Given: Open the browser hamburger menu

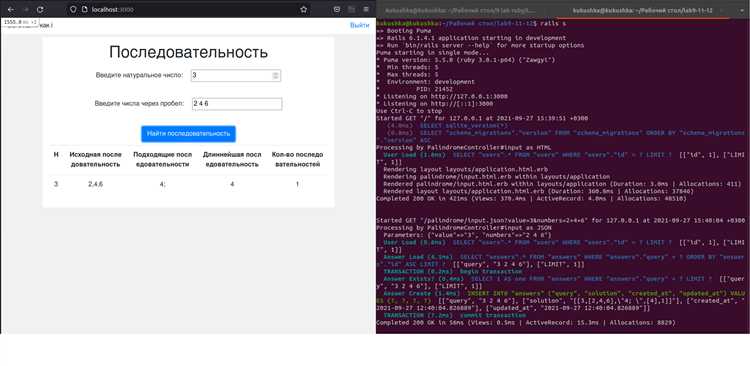Looking at the screenshot, I should (x=366, y=9).
